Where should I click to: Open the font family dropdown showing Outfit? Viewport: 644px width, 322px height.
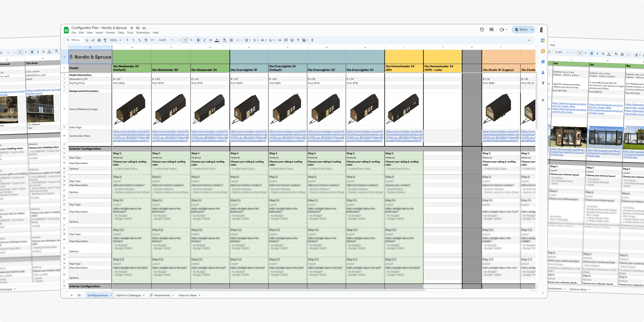pyautogui.click(x=166, y=40)
